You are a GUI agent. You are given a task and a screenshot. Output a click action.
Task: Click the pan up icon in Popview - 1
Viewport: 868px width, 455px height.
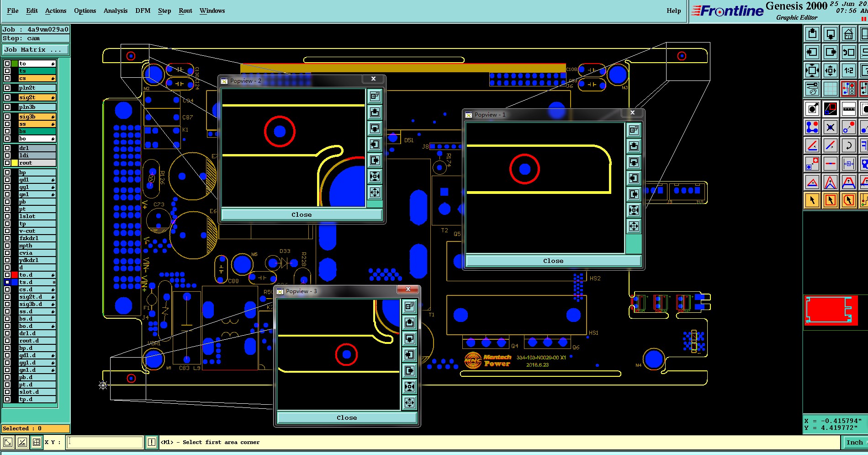tap(634, 146)
